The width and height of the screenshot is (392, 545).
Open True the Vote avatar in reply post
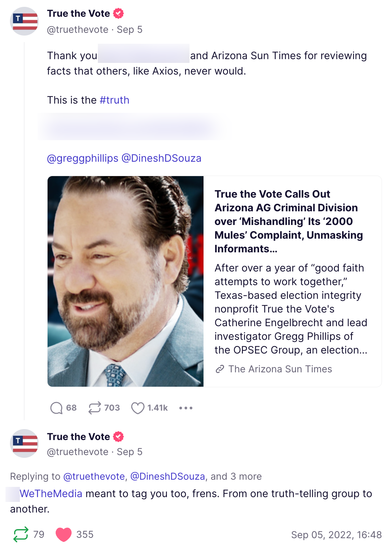coord(24,443)
